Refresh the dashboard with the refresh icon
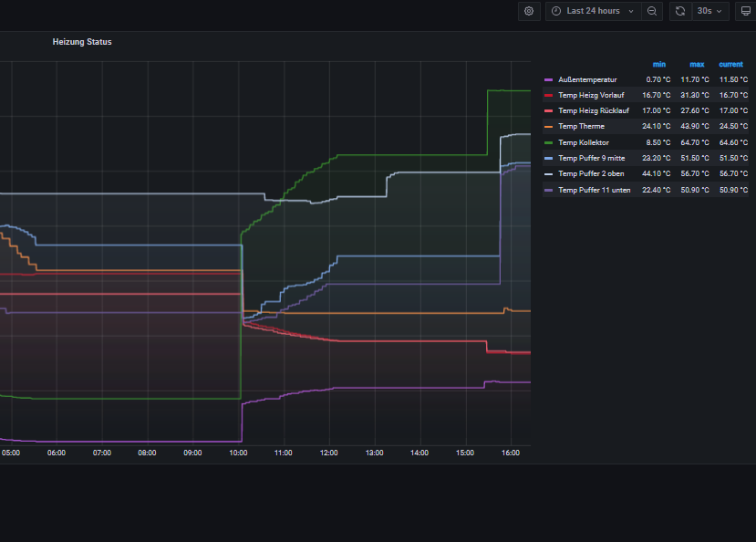 click(679, 11)
